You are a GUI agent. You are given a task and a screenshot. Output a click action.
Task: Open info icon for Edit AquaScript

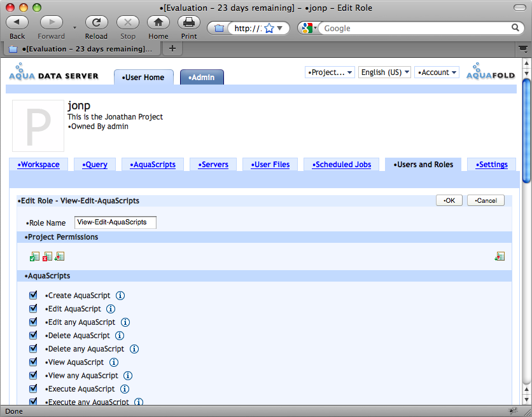[x=111, y=309]
